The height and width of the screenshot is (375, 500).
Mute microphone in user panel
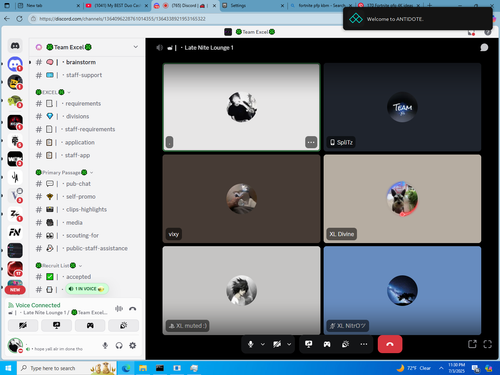[x=105, y=346]
